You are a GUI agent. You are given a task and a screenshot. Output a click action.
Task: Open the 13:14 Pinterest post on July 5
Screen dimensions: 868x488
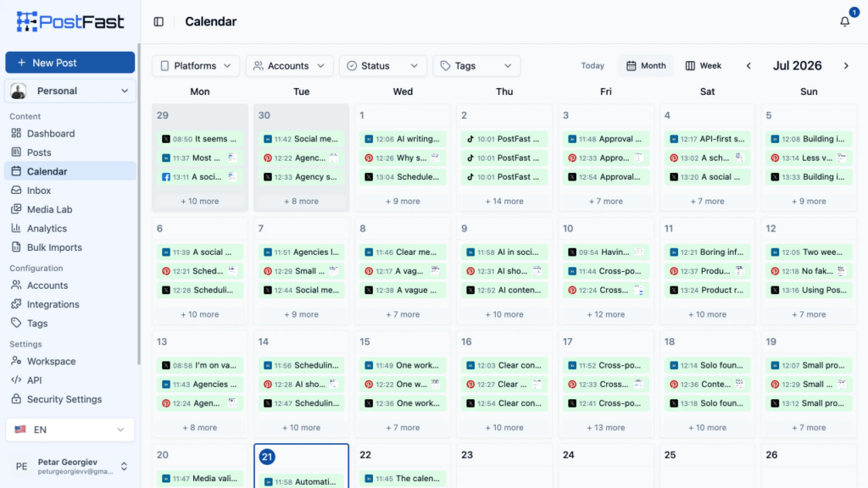click(x=809, y=158)
